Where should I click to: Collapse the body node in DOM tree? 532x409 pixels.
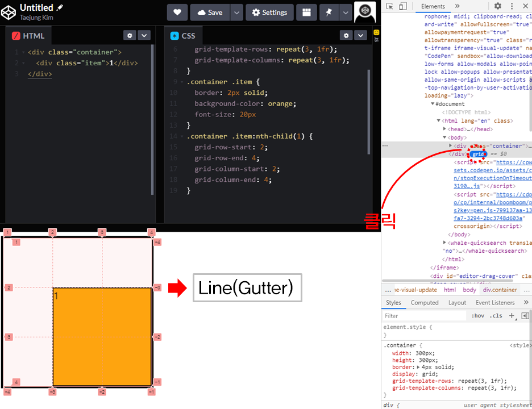coord(445,137)
